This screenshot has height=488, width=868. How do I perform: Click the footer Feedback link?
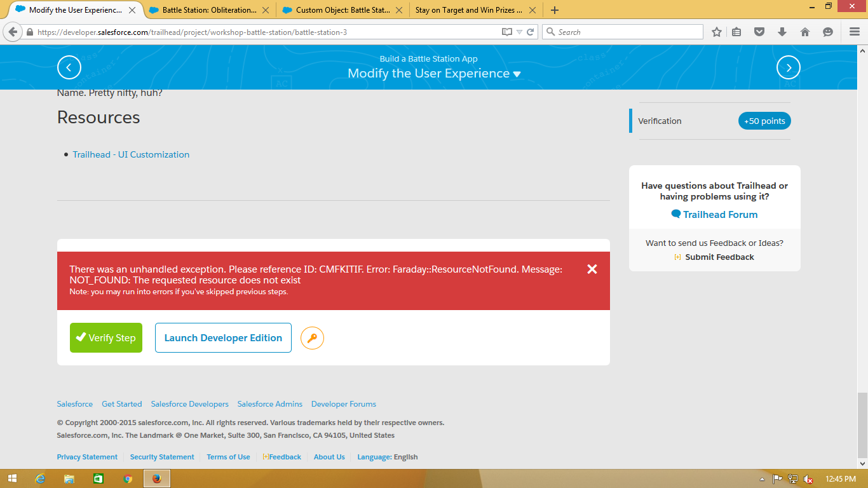coord(282,457)
